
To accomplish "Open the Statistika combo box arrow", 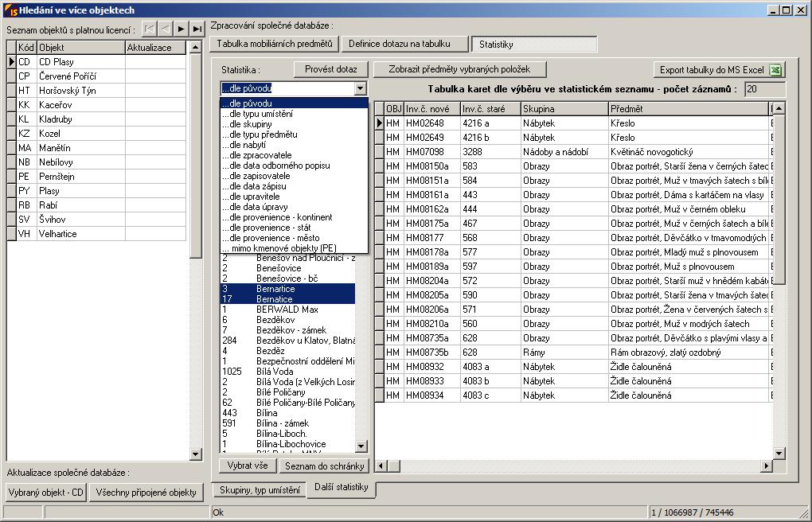I will tap(361, 88).
